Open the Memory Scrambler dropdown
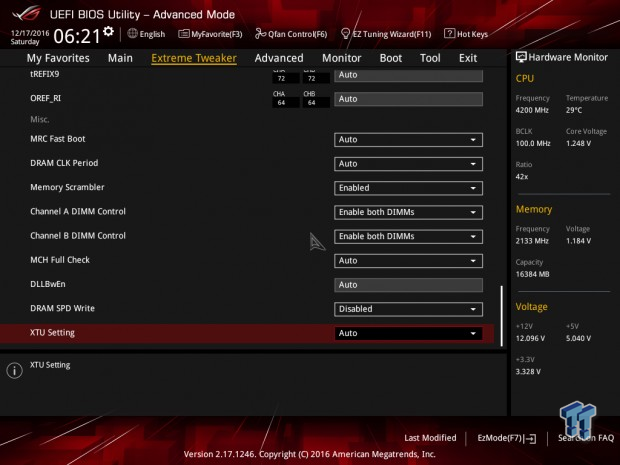The image size is (620, 465). 408,188
